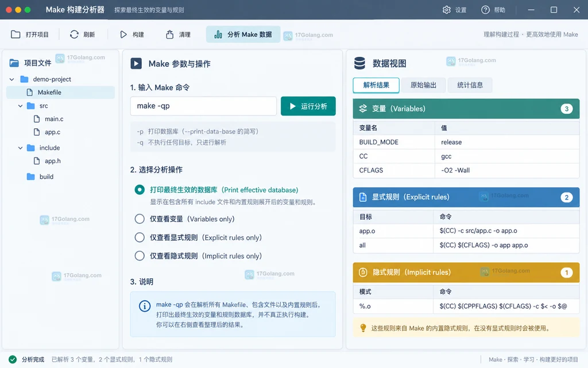Image resolution: width=588 pixels, height=368 pixels.
Task: Switch to the 原始输出 tab
Action: (423, 85)
